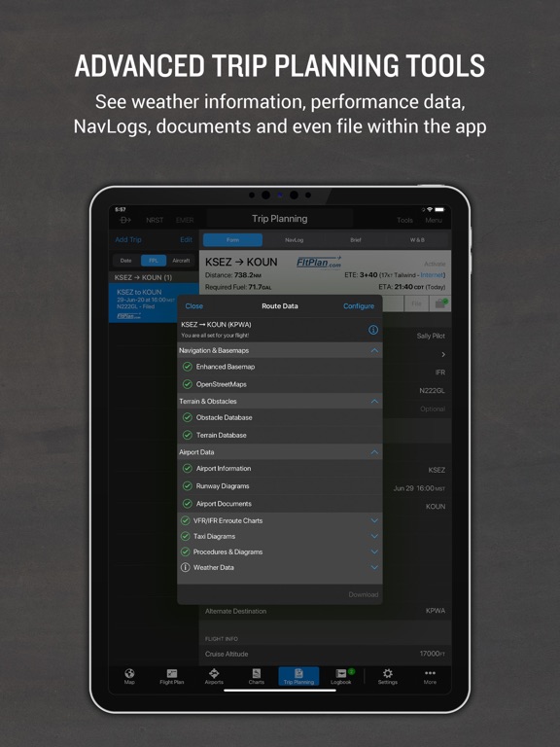560x747 pixels.
Task: Open the Charts tab icon
Action: tap(257, 676)
